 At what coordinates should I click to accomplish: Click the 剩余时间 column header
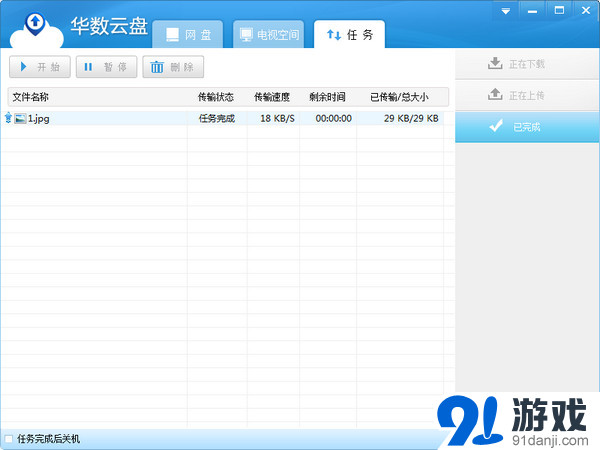(327, 97)
